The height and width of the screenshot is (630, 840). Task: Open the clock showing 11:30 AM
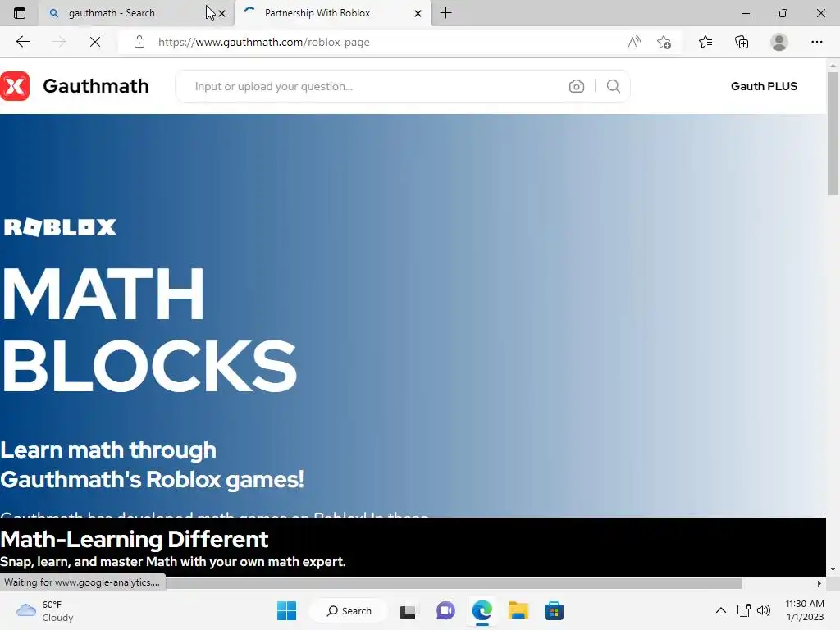[805, 610]
